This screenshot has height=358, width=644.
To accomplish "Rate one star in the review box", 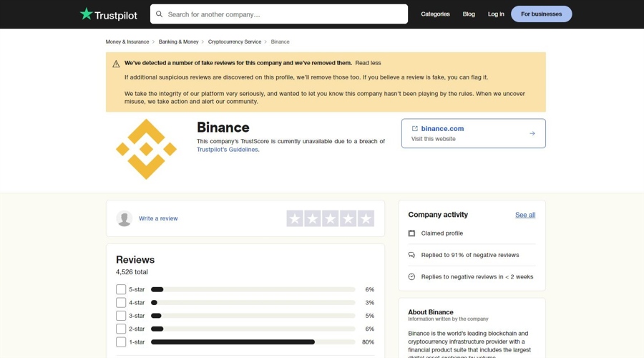I will [x=295, y=218].
